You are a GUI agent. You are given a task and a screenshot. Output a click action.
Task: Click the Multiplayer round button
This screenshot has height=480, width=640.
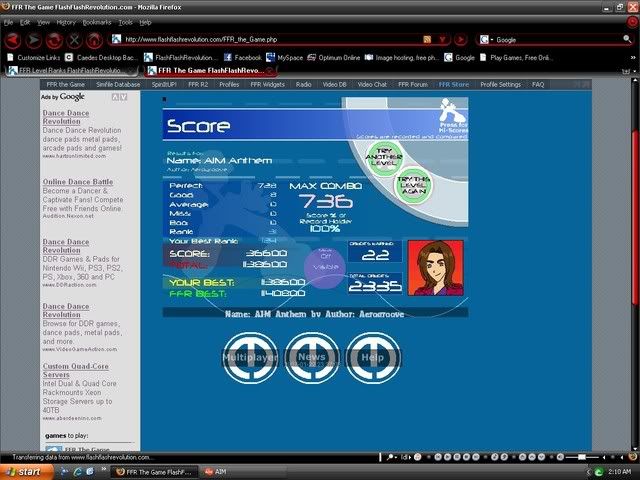coord(249,357)
